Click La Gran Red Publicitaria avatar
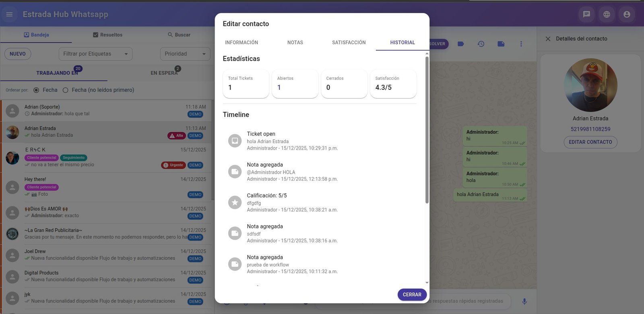 12,234
